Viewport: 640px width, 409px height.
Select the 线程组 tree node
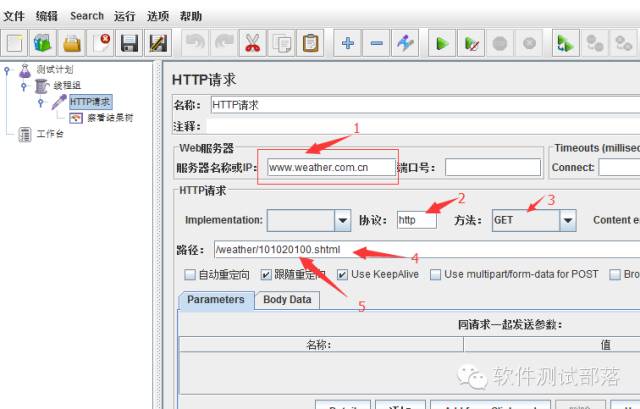point(67,85)
